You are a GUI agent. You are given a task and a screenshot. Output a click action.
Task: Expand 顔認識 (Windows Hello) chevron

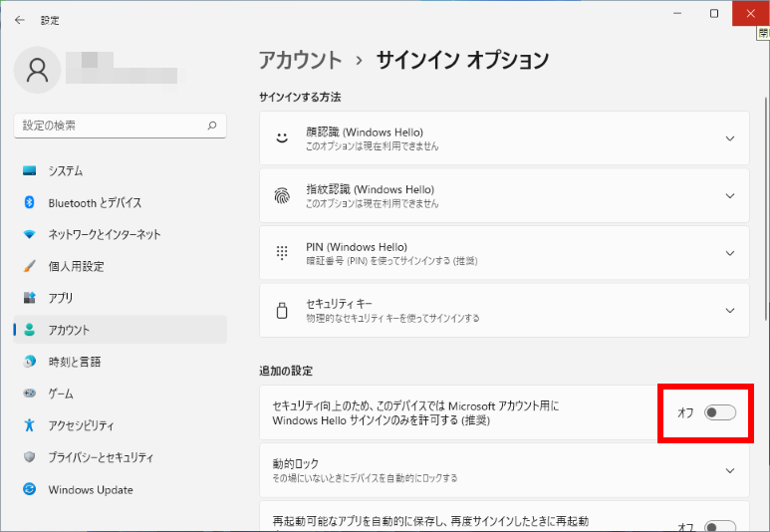(730, 138)
